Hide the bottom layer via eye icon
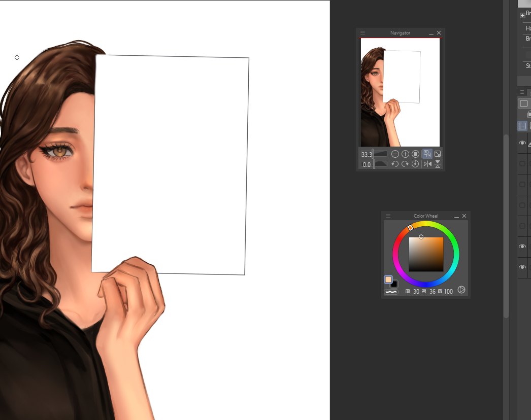This screenshot has height=420, width=531. tap(522, 267)
